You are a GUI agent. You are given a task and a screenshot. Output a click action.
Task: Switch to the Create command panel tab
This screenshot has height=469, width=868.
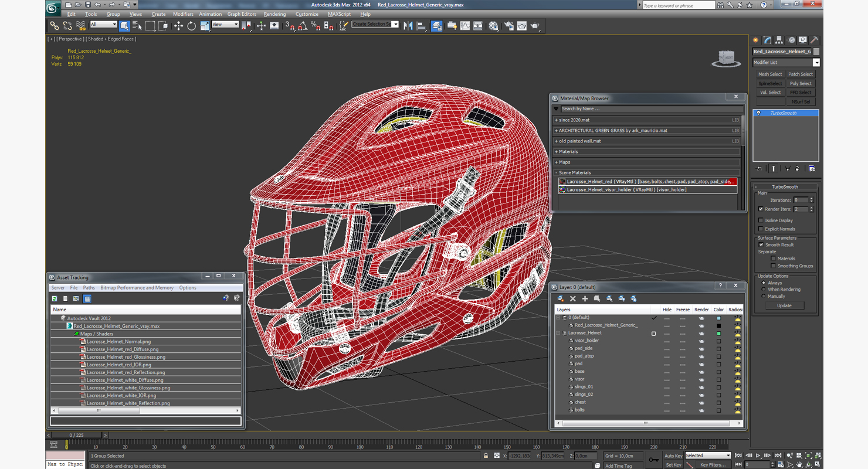tap(756, 40)
